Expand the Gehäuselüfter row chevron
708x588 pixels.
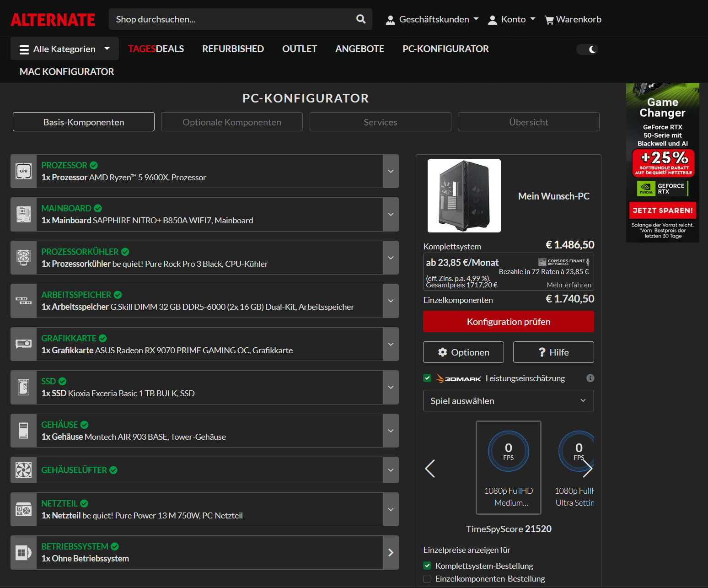click(x=391, y=470)
